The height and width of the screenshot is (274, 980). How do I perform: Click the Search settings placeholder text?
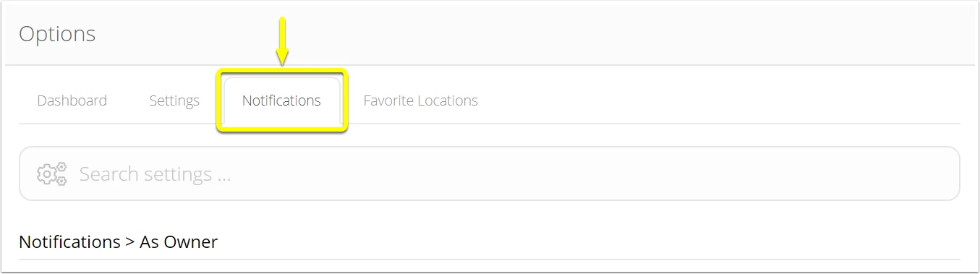click(x=155, y=174)
